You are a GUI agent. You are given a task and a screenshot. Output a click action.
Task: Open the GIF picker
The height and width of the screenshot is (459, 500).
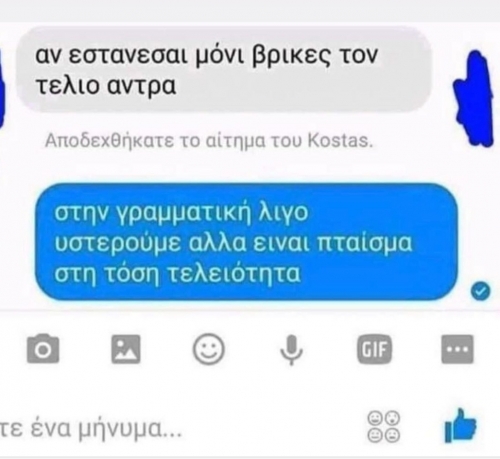(374, 349)
